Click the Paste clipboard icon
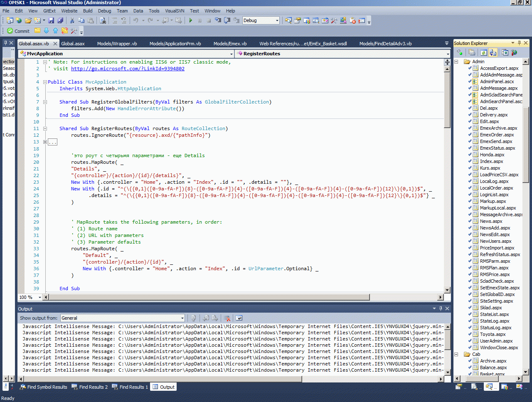Viewport: 532px width, 402px height. (90, 20)
